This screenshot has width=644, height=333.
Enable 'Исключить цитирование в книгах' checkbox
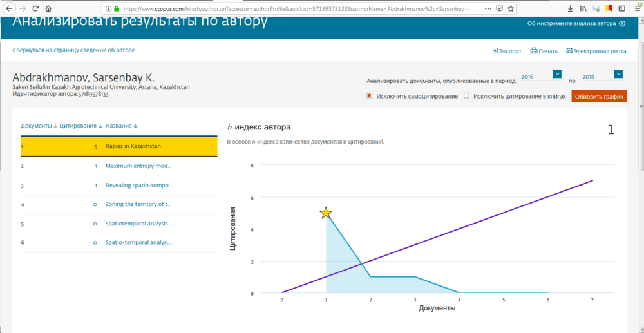click(466, 96)
